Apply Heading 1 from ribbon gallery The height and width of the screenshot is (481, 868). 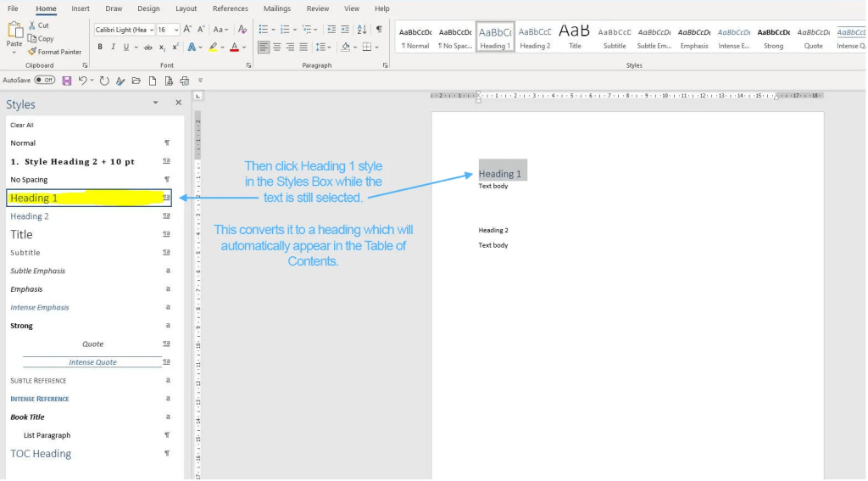(x=495, y=37)
